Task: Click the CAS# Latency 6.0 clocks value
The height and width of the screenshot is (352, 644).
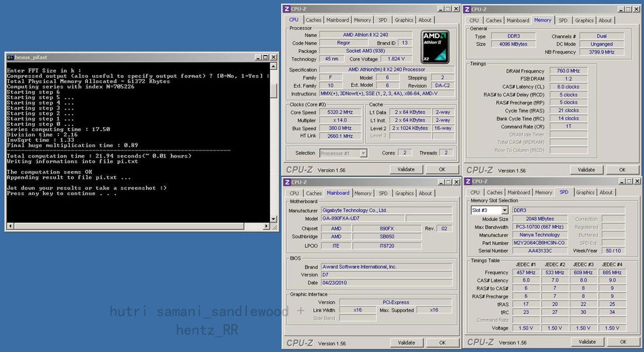Action: 568,87
